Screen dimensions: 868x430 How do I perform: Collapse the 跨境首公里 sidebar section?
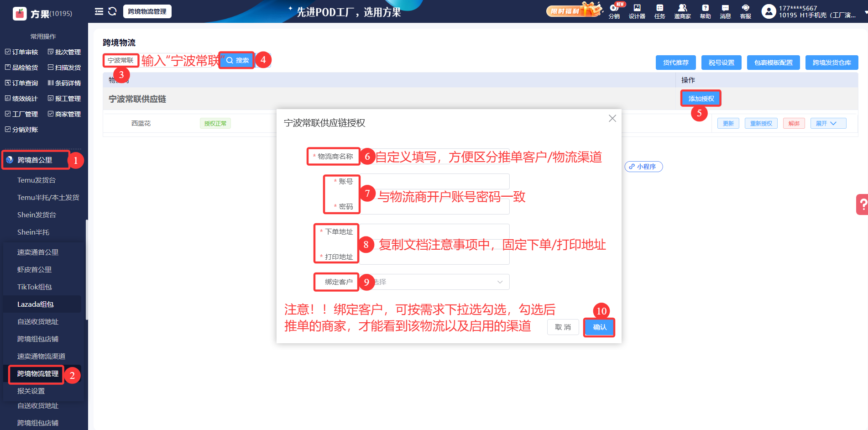tap(36, 160)
